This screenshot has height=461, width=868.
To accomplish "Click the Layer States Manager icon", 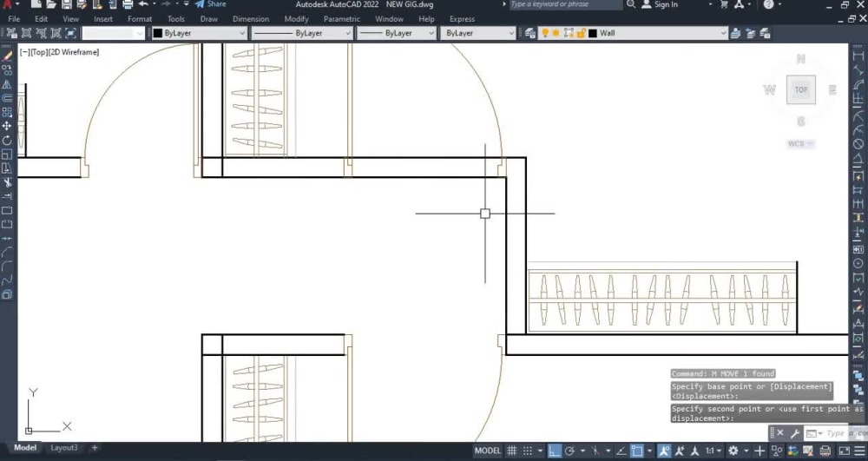I will pyautogui.click(x=765, y=33).
